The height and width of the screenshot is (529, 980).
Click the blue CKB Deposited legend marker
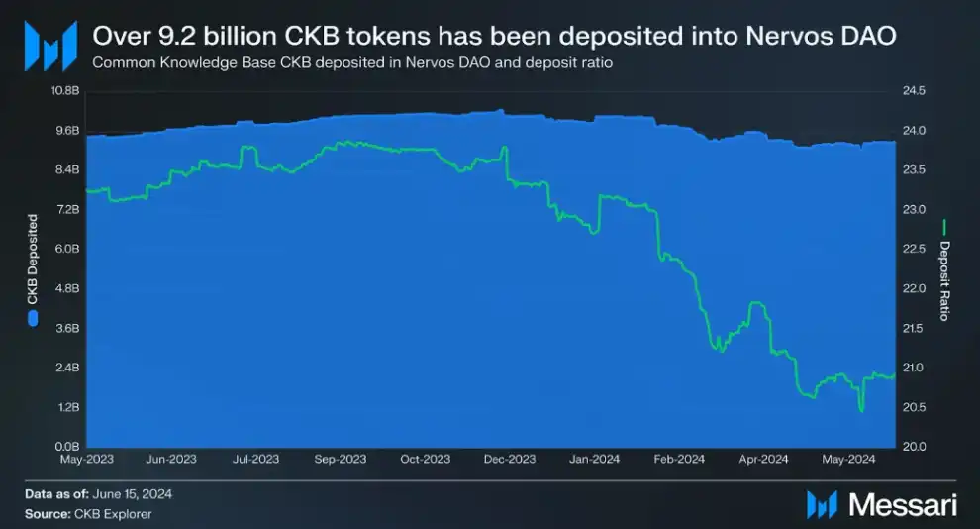click(x=33, y=319)
